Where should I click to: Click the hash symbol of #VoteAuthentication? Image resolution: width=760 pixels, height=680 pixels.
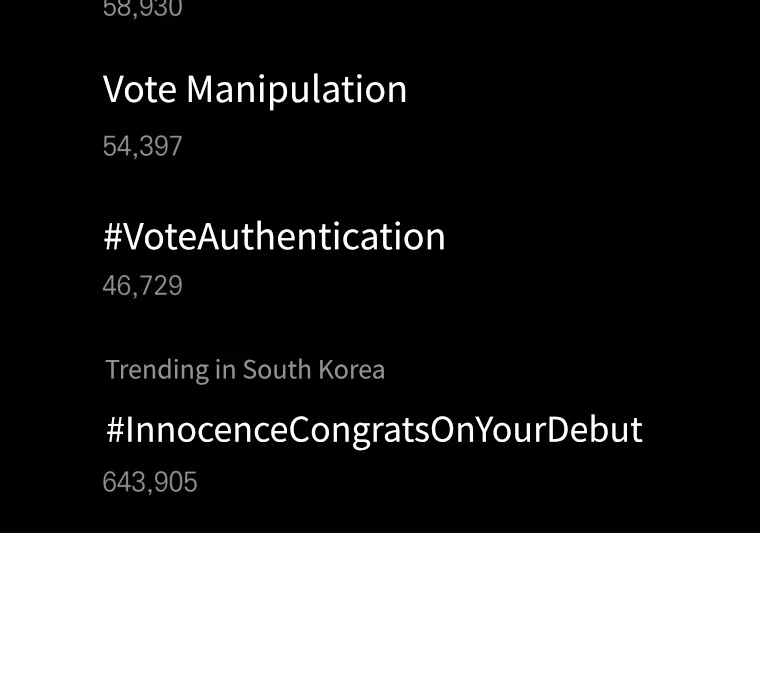click(112, 237)
